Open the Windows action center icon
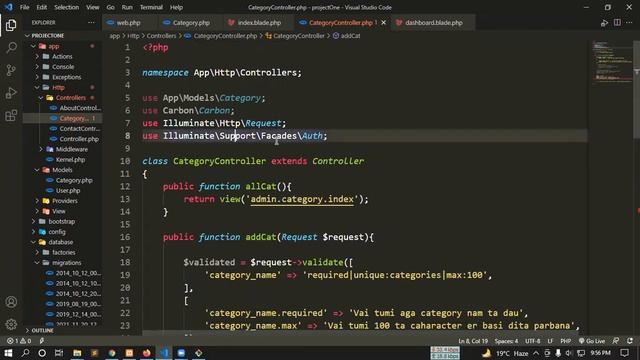Image resolution: width=640 pixels, height=360 pixels. (624, 353)
